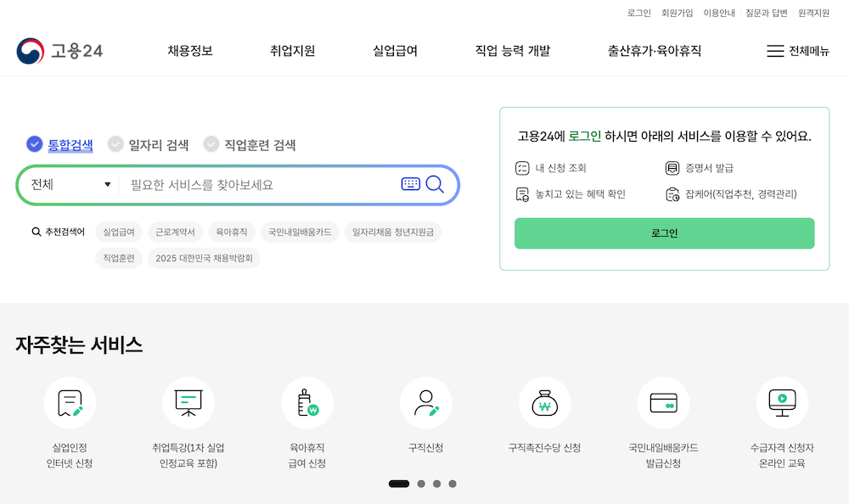Click the 실업인정 인터넷 신청 label
849x504 pixels.
click(70, 456)
